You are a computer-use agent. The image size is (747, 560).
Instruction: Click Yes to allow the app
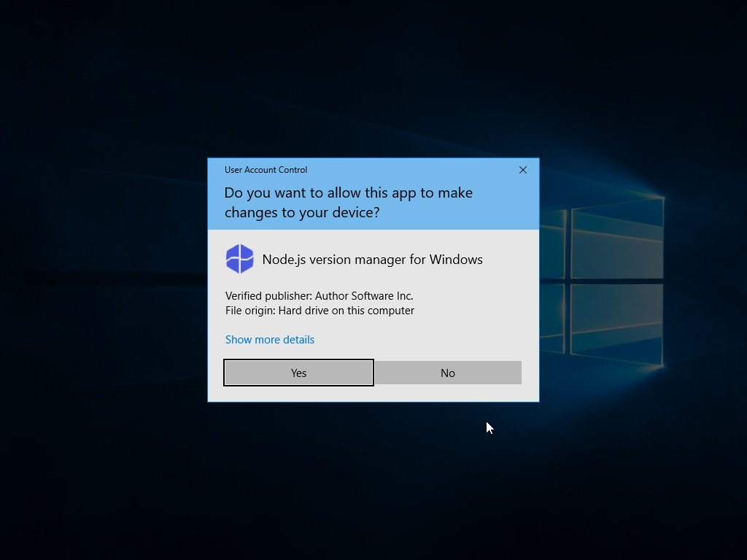pyautogui.click(x=298, y=373)
